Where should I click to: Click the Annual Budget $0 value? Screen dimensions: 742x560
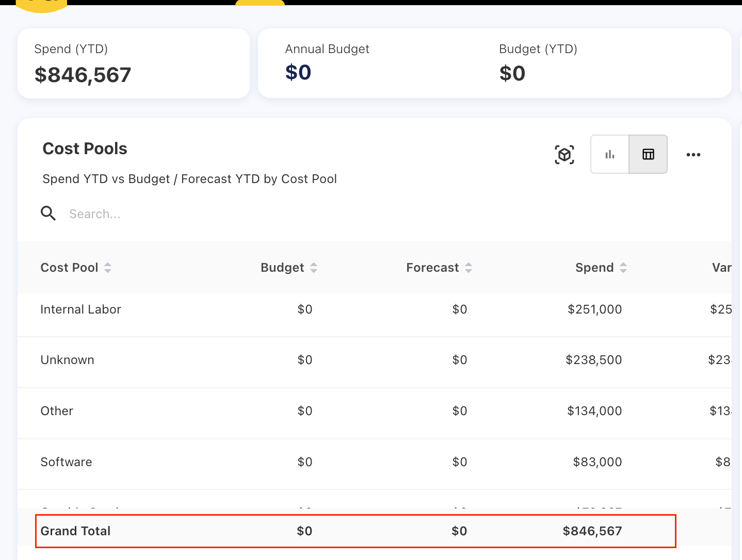click(x=298, y=73)
